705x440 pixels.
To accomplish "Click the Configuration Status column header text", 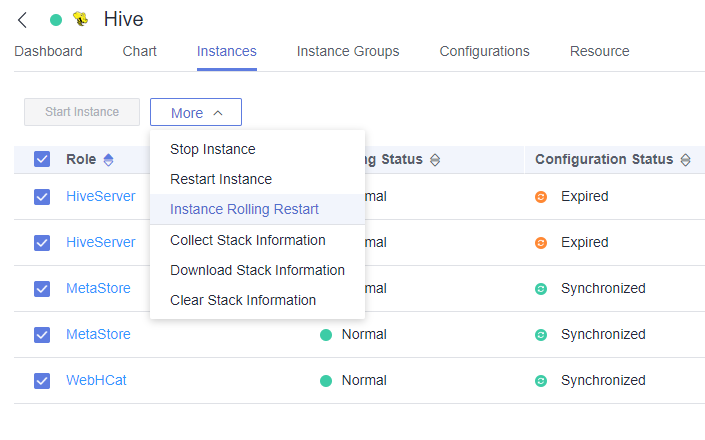I will coord(604,160).
